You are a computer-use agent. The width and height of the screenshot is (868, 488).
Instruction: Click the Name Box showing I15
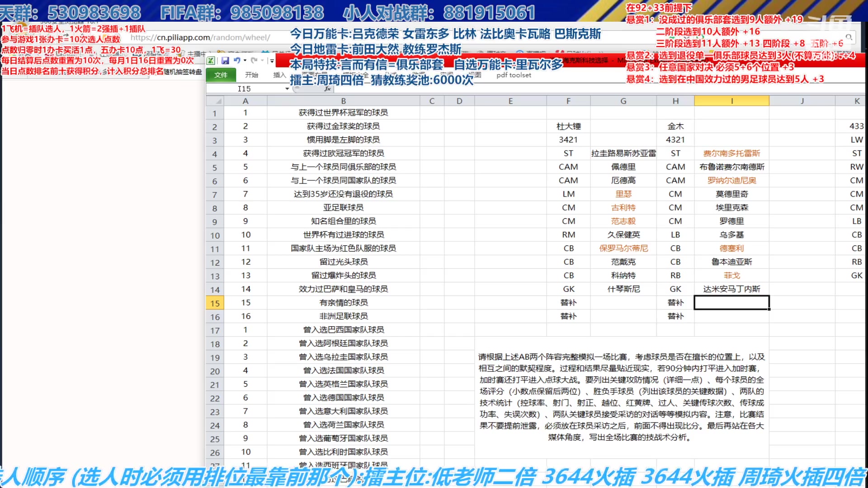(x=244, y=89)
